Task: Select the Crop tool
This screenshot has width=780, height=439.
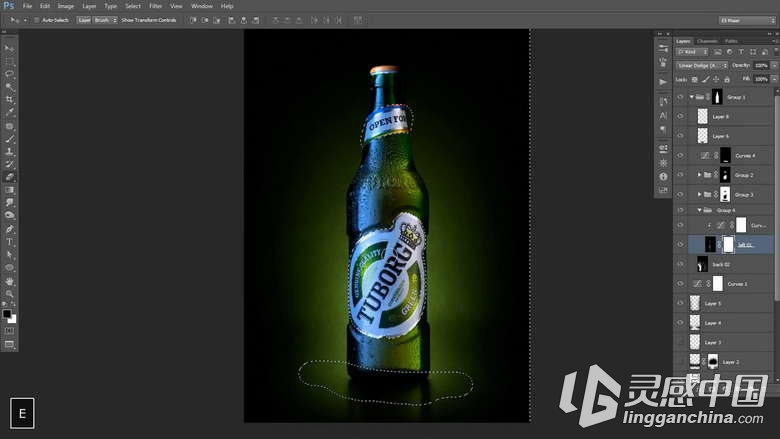Action: (x=9, y=99)
